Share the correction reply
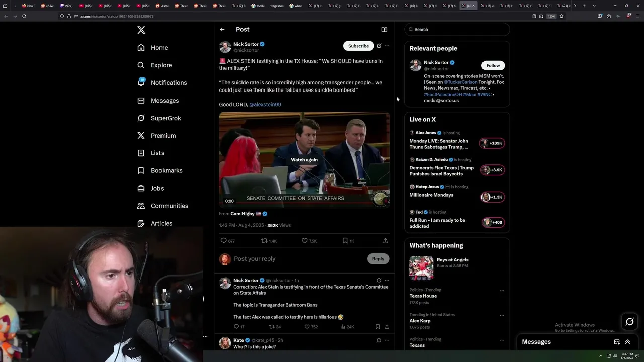Viewport: 644px width, 362px height. pyautogui.click(x=387, y=327)
